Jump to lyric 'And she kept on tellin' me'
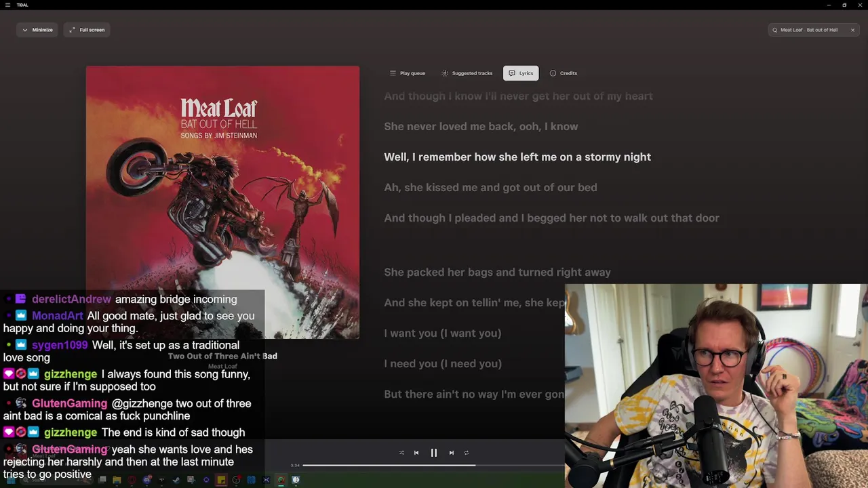 [474, 303]
